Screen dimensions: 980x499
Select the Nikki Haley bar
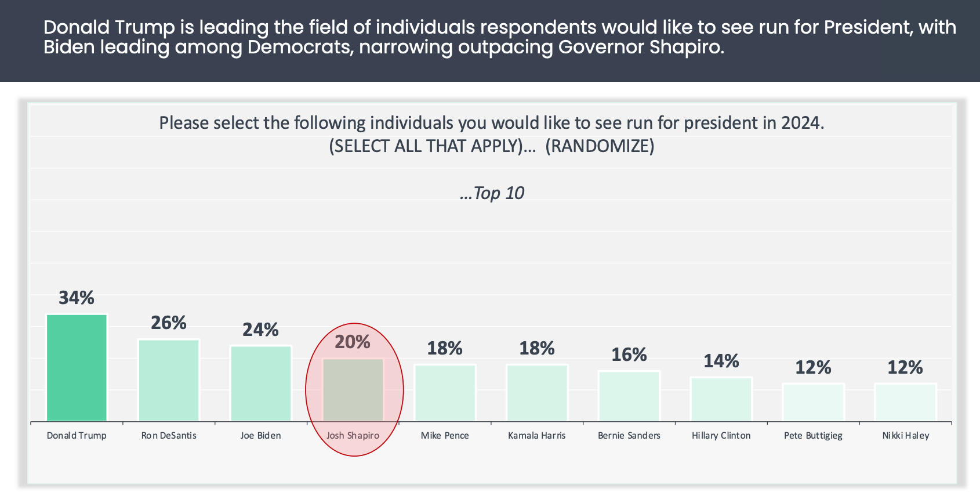905,402
